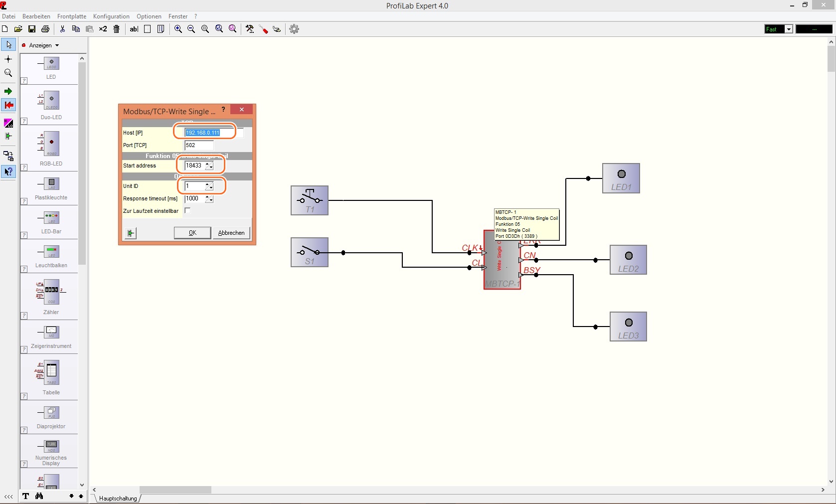Open the Bearbeiten menu

pos(36,16)
